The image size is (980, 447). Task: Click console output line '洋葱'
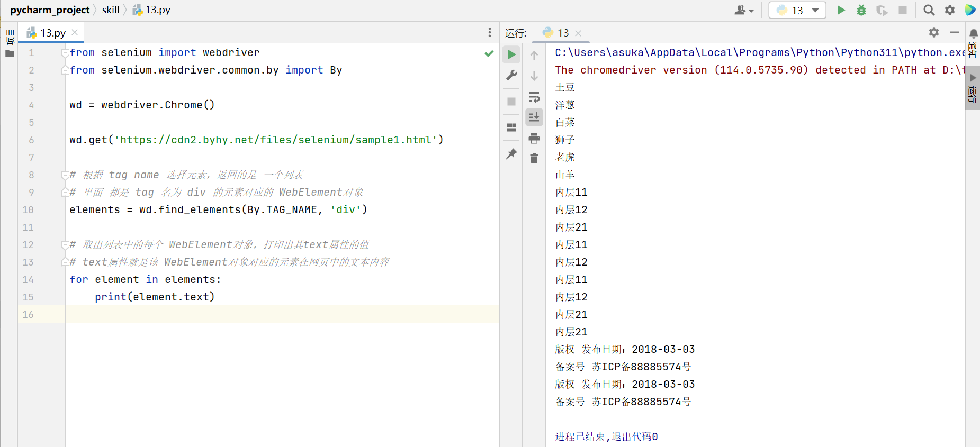(x=565, y=105)
